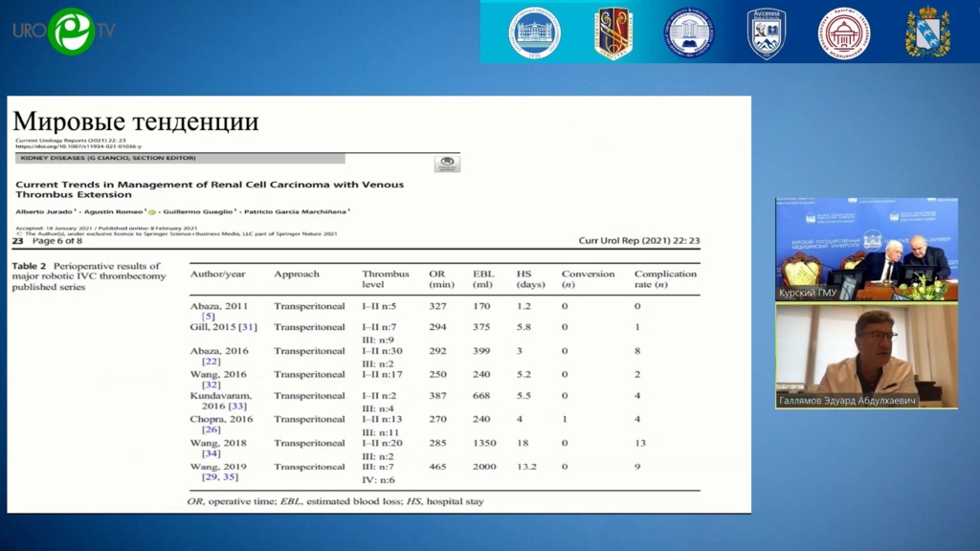
Task: Click the red and blue shield emblem
Action: click(612, 33)
